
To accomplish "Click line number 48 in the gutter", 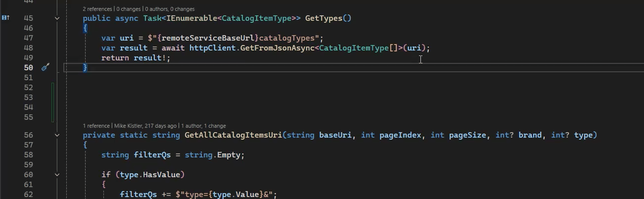I will click(28, 48).
